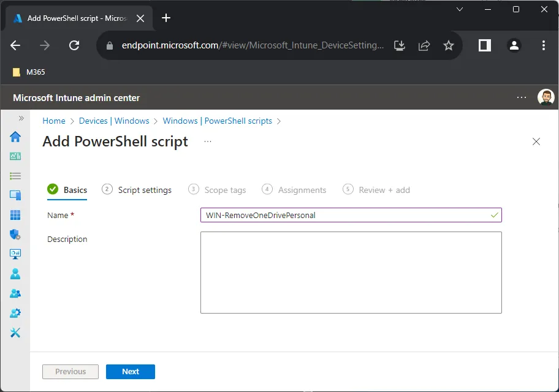Viewport: 559px width, 392px height.
Task: Open the Apps grid icon in sidebar
Action: [x=15, y=215]
